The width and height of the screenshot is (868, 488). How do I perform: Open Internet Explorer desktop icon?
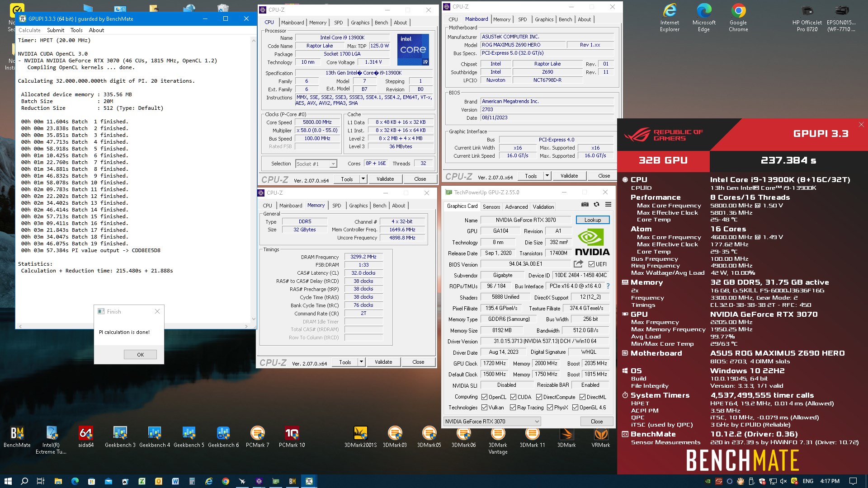pyautogui.click(x=670, y=18)
